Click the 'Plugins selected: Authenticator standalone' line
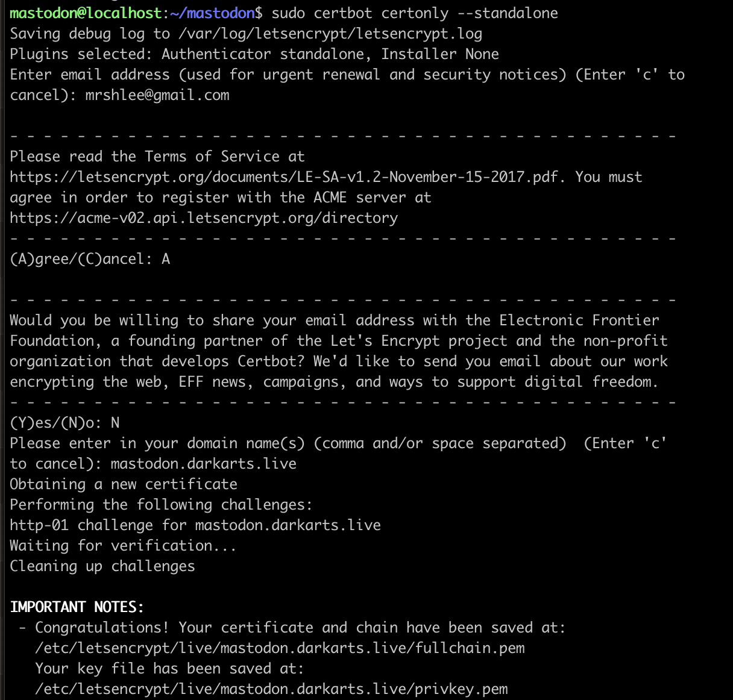Image resolution: width=733 pixels, height=700 pixels. (x=254, y=54)
